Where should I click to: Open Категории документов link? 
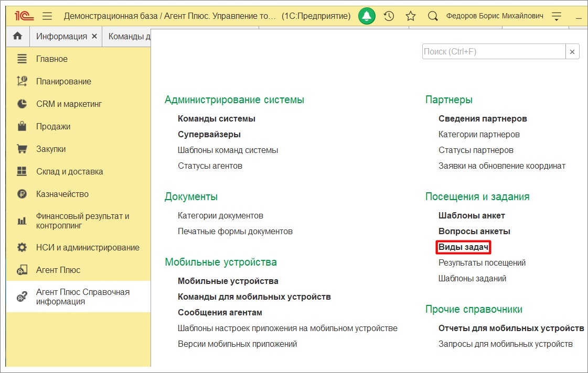[220, 216]
